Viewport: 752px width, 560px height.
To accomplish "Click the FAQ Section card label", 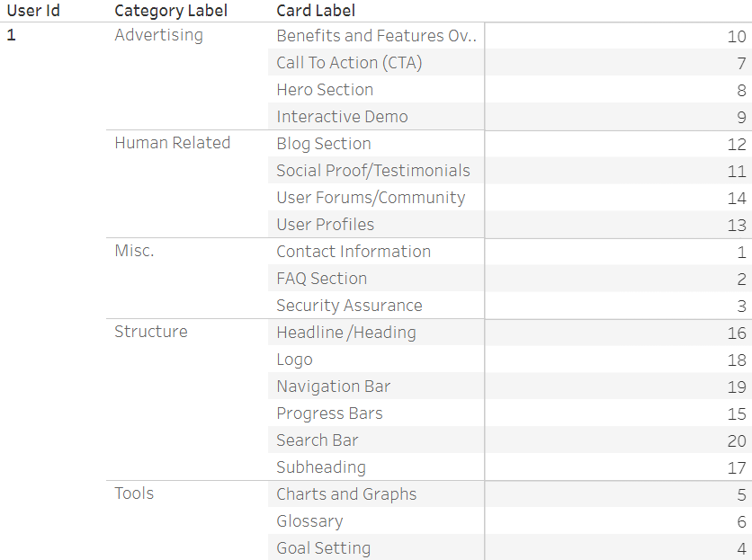I will coord(322,279).
